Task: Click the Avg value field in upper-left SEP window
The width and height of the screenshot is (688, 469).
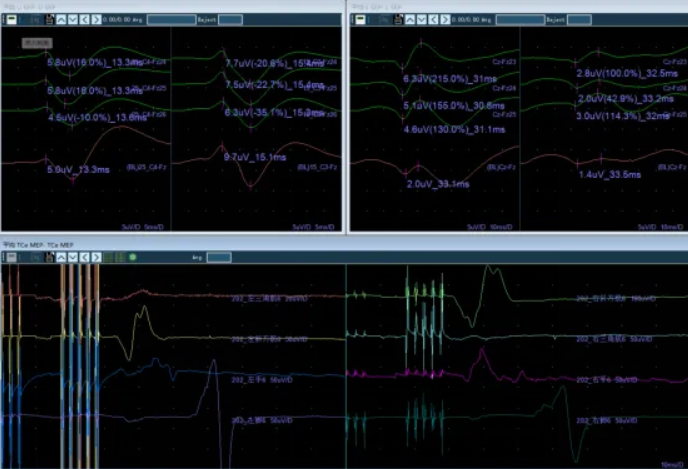Action: click(x=172, y=19)
